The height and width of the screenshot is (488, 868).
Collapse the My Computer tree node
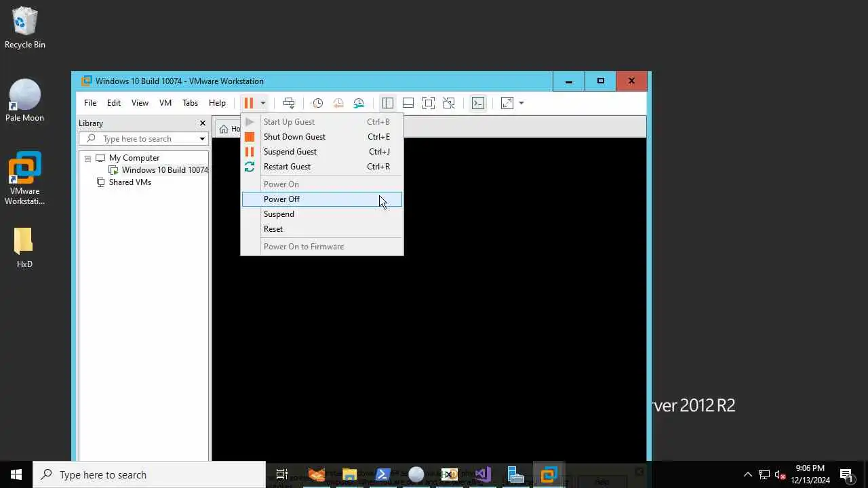pos(87,158)
